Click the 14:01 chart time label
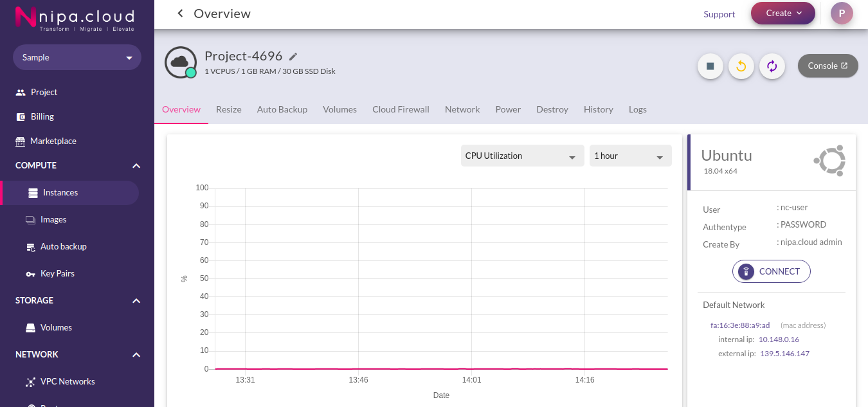The image size is (868, 407). (x=471, y=380)
